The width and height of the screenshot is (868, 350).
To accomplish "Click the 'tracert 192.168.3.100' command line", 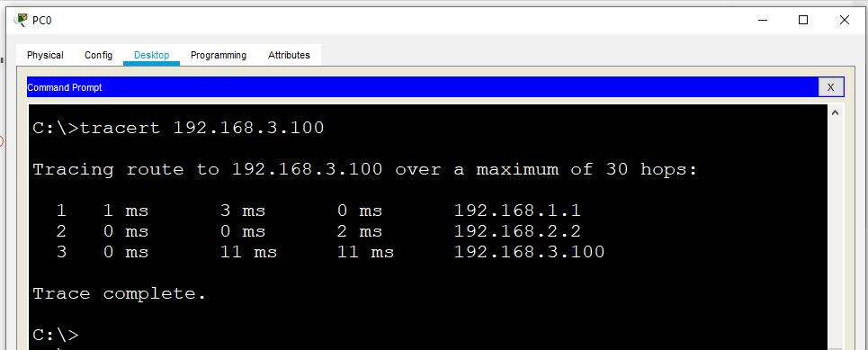I will [x=178, y=128].
